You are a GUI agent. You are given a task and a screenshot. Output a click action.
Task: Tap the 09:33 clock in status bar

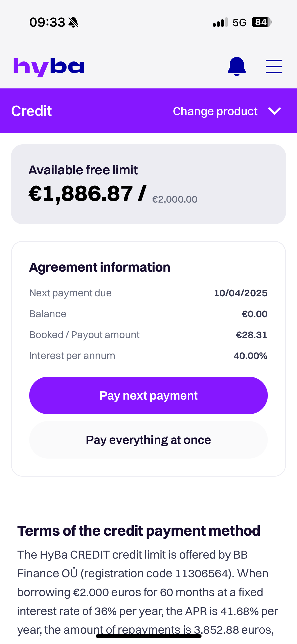click(47, 22)
